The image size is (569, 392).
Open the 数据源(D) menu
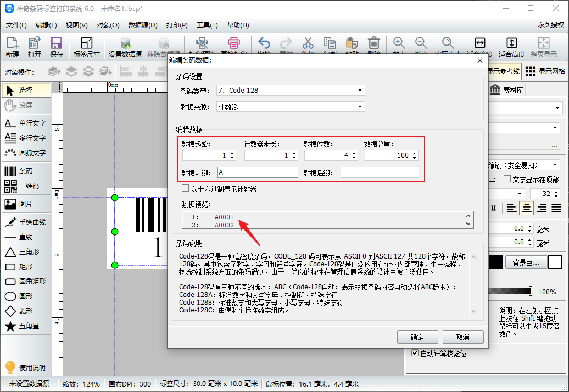[143, 25]
